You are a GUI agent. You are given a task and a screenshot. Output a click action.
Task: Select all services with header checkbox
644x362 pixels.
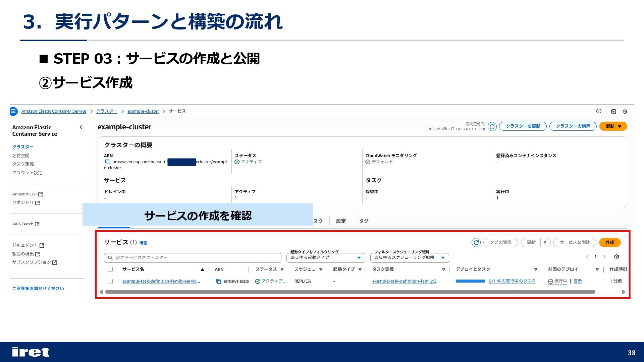110,269
